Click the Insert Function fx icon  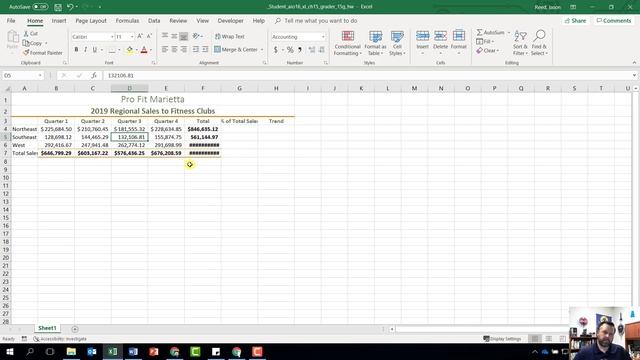[x=94, y=76]
